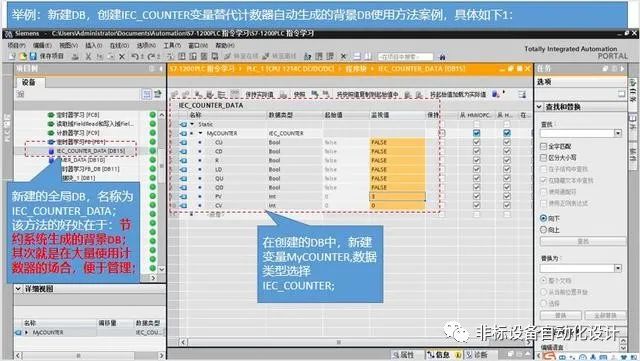
Task: Open the 属性 properties tab at bottom
Action: 403,355
